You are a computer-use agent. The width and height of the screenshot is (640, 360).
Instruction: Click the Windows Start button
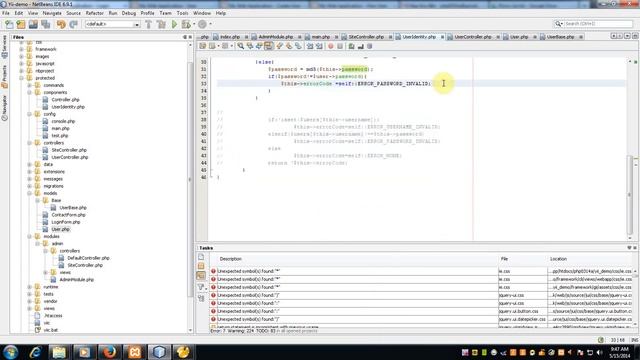click(11, 351)
